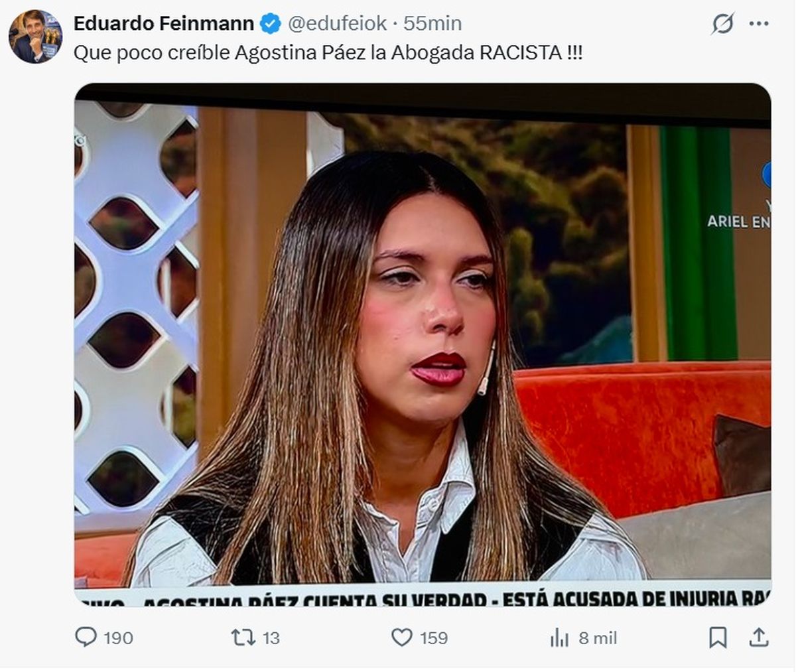Viewport: 796px width, 672px height.
Task: Open the three-dot more options menu
Action: [759, 24]
